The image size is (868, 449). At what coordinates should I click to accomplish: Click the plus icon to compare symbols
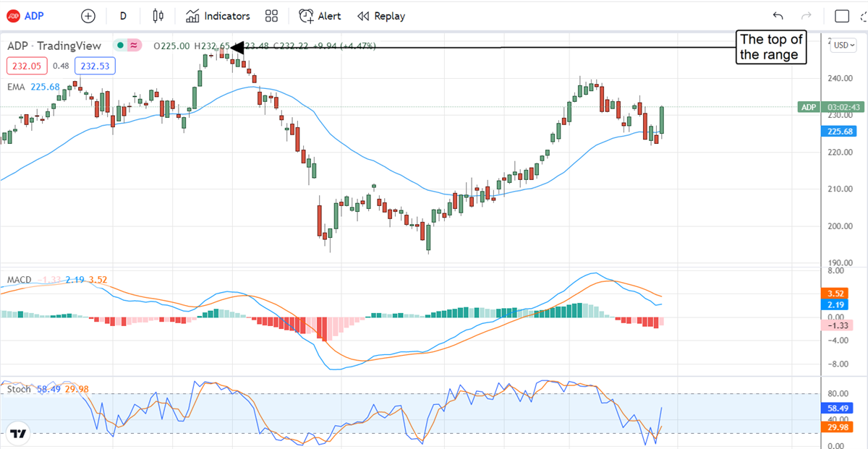click(88, 16)
